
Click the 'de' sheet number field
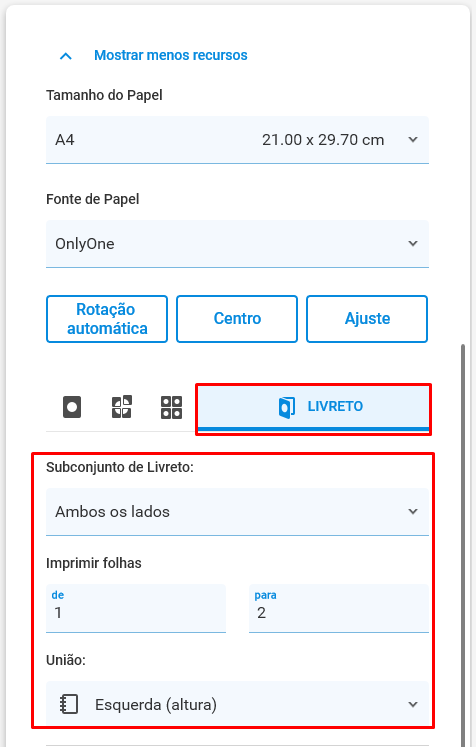point(136,608)
